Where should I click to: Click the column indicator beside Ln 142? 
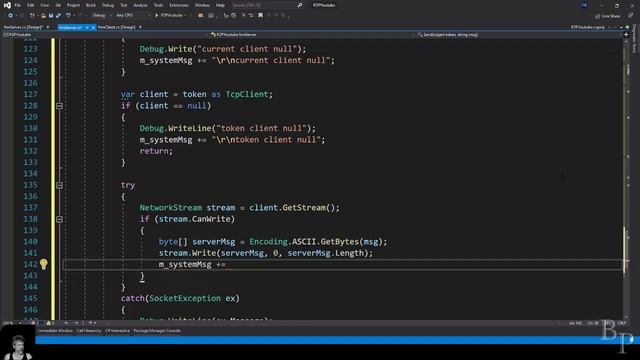pos(593,323)
